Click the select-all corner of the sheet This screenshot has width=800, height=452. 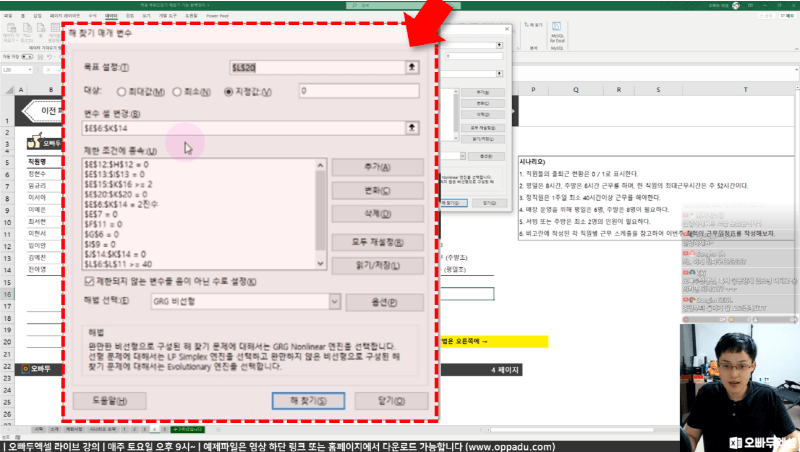point(8,90)
